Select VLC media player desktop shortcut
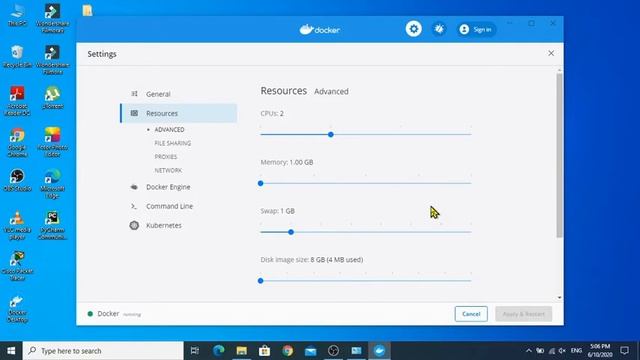Image resolution: width=640 pixels, height=360 pixels. [x=17, y=226]
